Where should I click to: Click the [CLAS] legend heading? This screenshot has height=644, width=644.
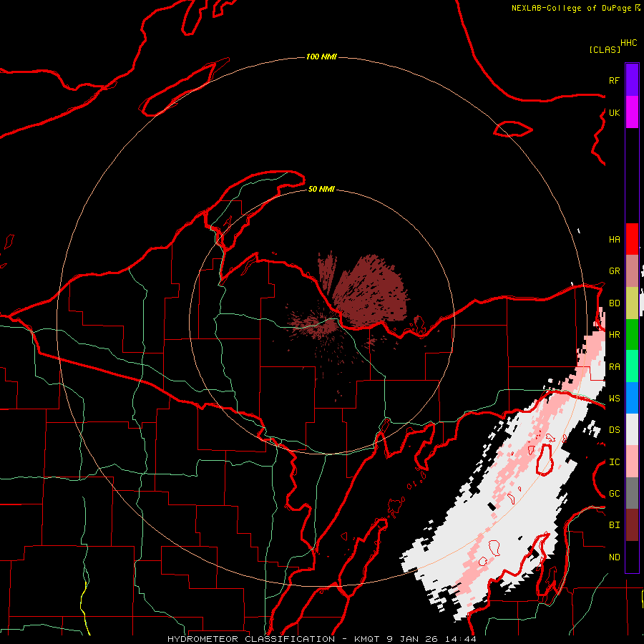coord(605,49)
